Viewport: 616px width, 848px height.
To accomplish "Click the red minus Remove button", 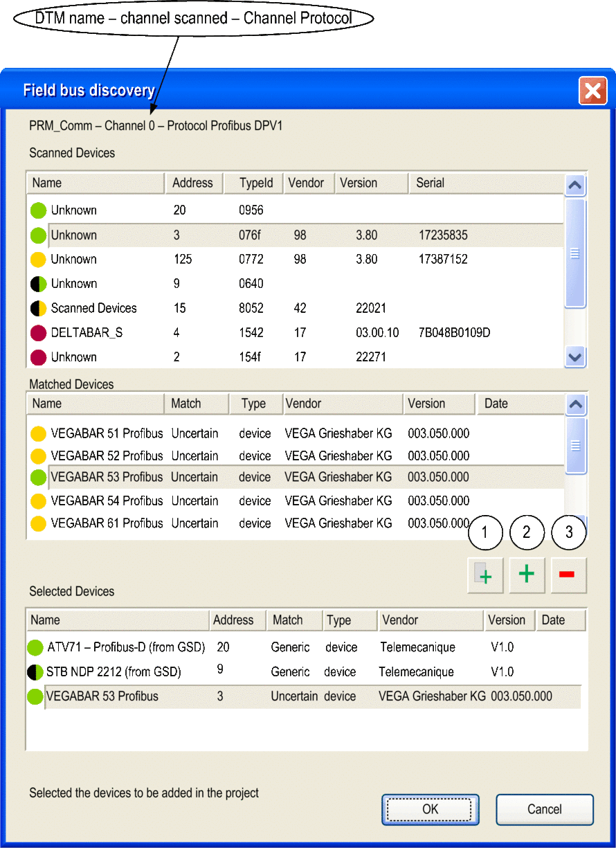I will click(568, 575).
